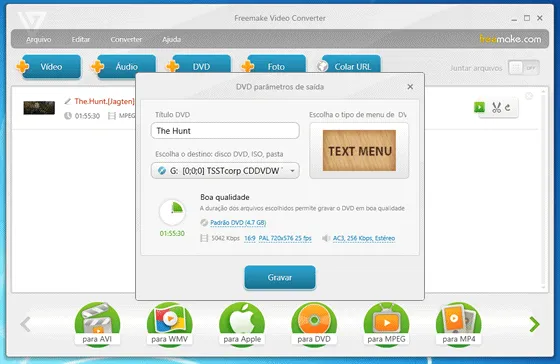Viewport: 560px width, 364px height.
Task: Click the file list vertical scrollbar
Action: tap(543, 189)
